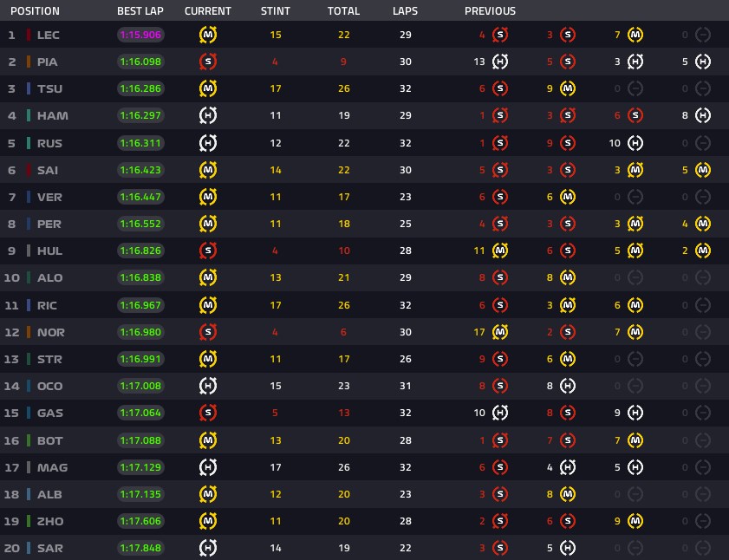729x560 pixels.
Task: Click the POSITION column header
Action: [x=35, y=10]
